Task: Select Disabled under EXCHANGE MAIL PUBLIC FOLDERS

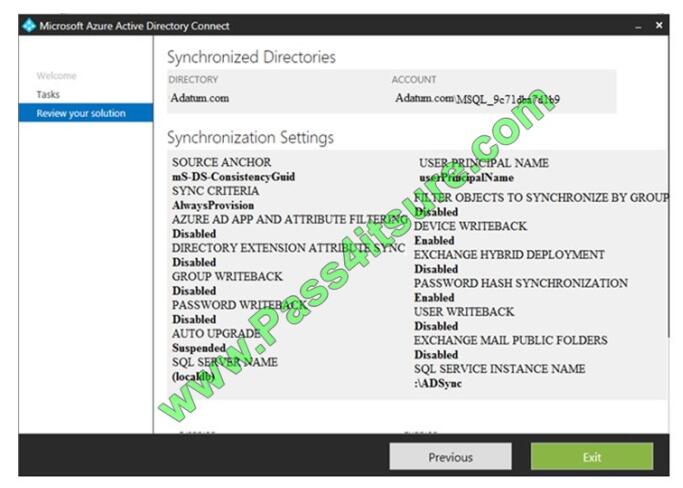Action: (436, 355)
